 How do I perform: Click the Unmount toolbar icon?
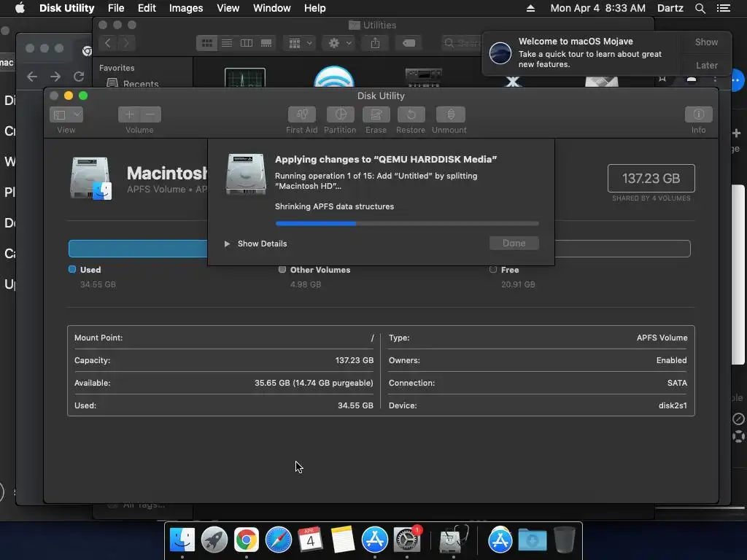(x=450, y=114)
